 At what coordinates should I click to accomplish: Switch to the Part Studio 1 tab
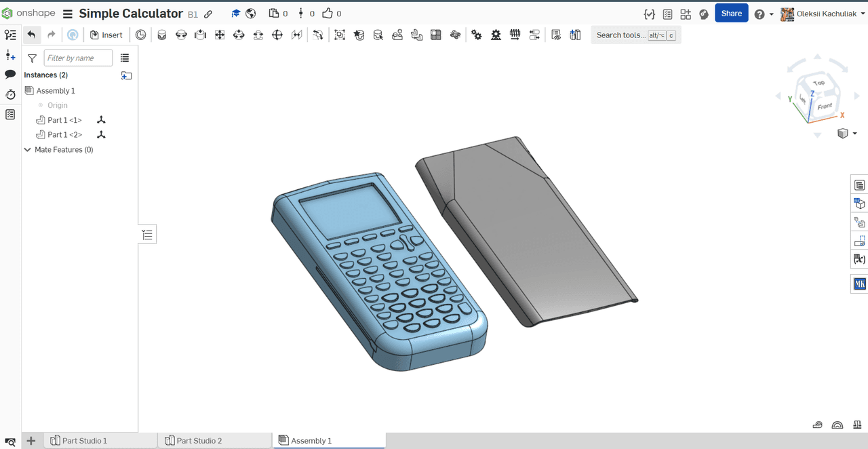tap(84, 441)
